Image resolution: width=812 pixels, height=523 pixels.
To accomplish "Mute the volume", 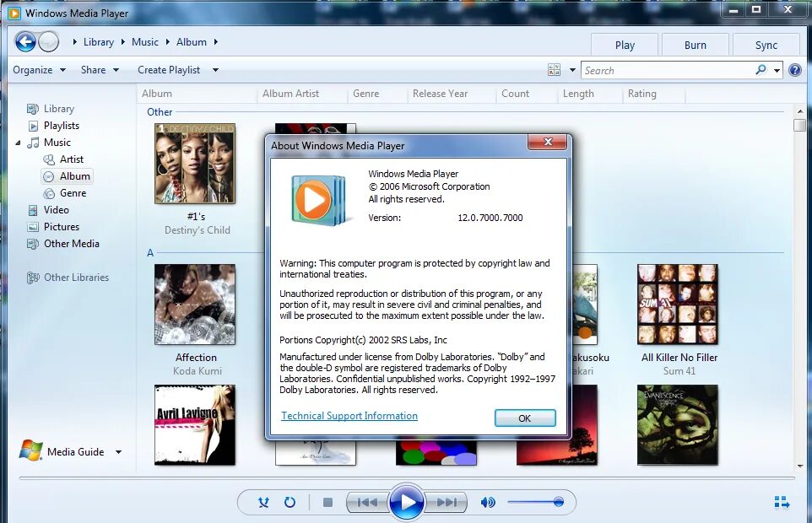I will pyautogui.click(x=488, y=502).
